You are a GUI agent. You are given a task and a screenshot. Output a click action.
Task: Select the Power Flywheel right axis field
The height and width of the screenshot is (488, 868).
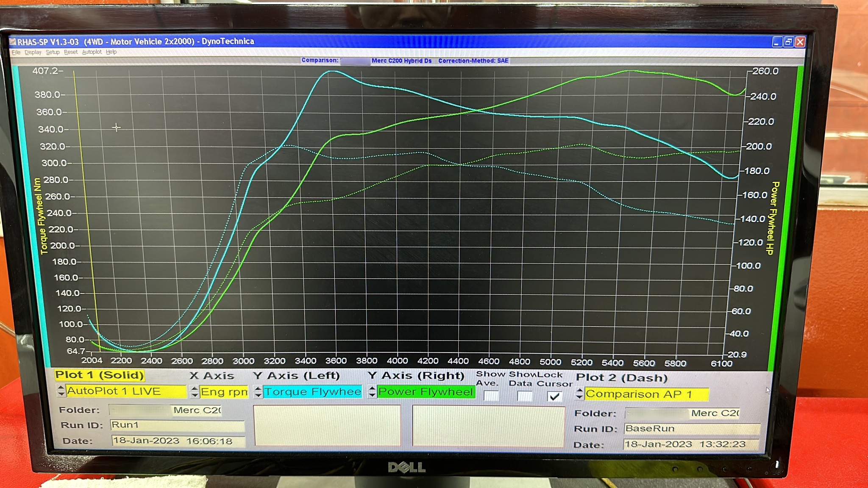click(426, 392)
